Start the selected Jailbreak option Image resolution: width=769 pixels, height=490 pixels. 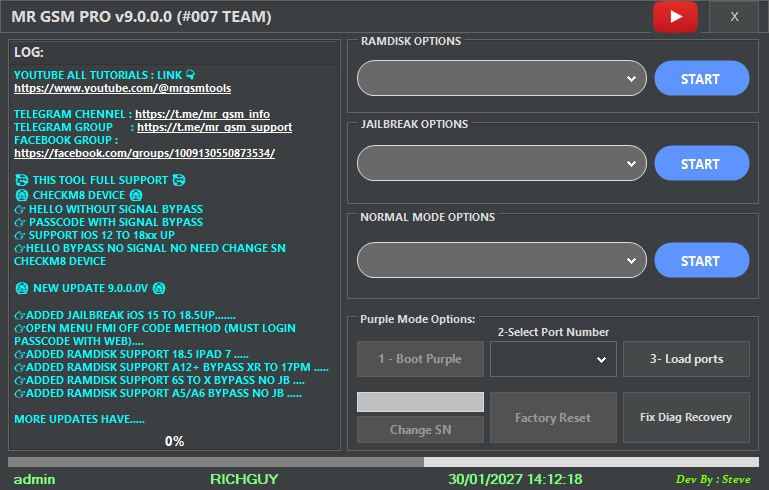(701, 163)
